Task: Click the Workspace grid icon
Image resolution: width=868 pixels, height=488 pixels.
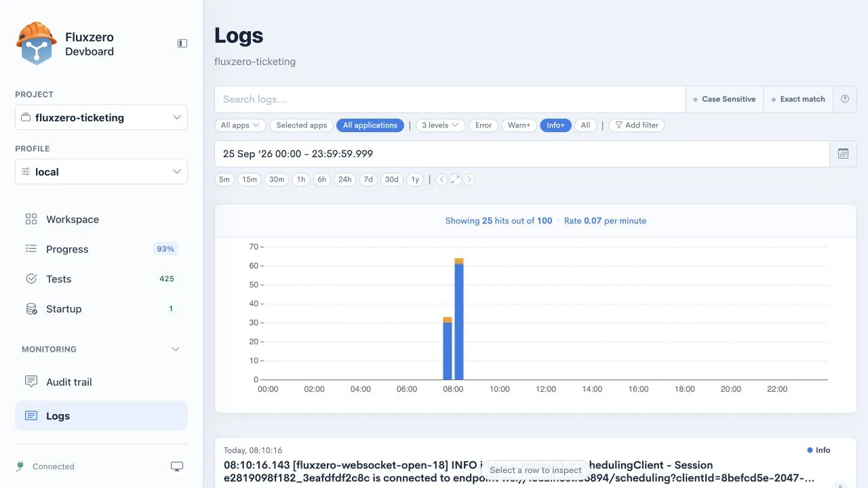Action: coord(31,219)
